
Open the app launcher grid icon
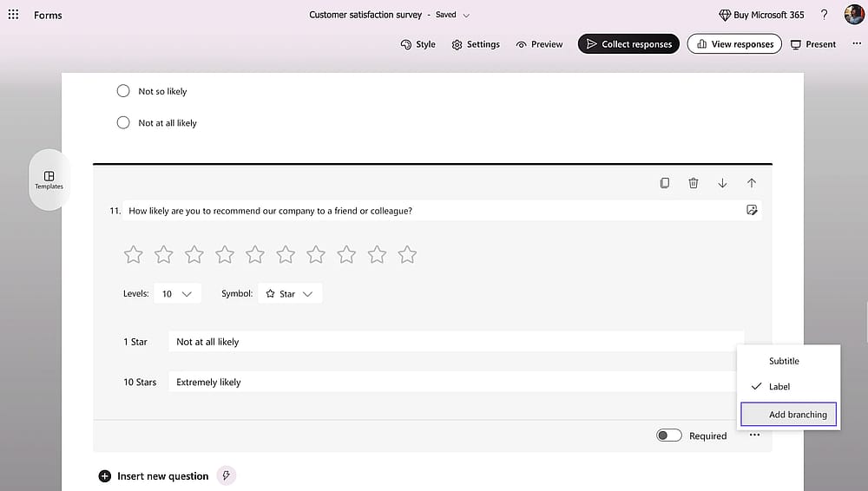click(x=13, y=15)
